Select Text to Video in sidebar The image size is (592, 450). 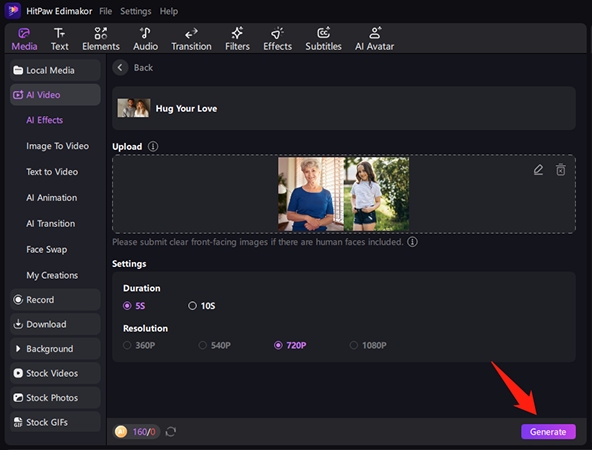pyautogui.click(x=52, y=172)
